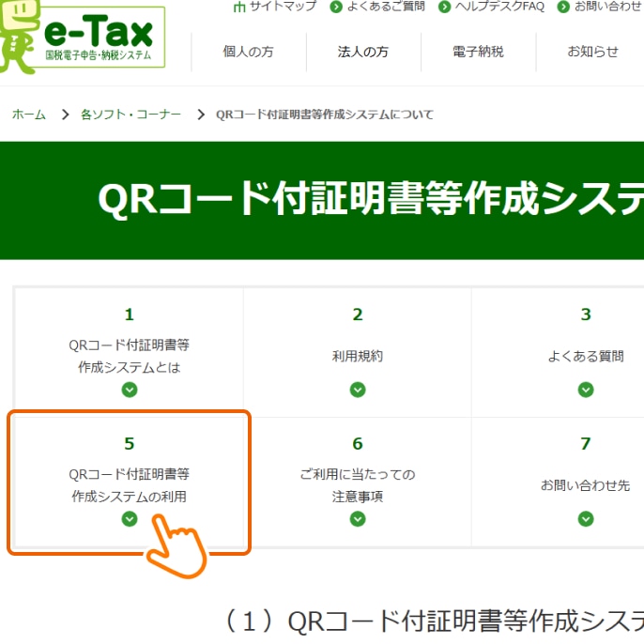Jump to section 5 作成システムの利用

click(129, 482)
